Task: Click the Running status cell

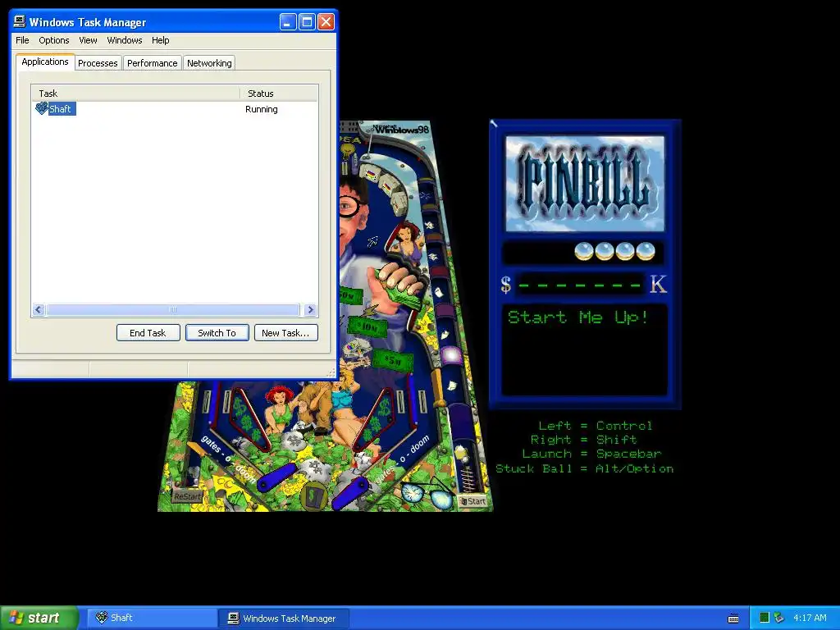Action: pyautogui.click(x=262, y=109)
